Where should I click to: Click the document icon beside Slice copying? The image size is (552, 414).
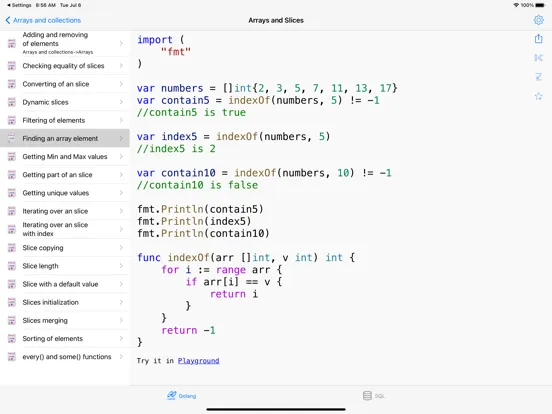tap(12, 248)
